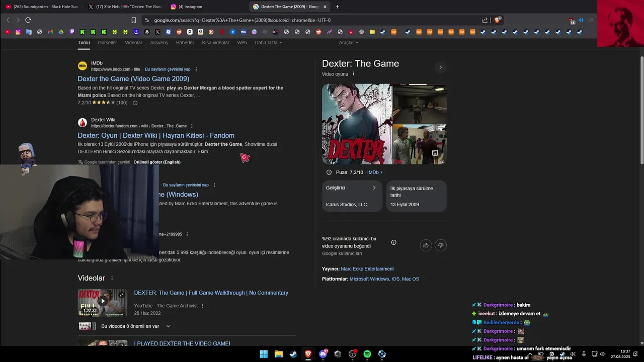Expand the Geliştirici card chevron
The image size is (644, 362).
pos(374,188)
